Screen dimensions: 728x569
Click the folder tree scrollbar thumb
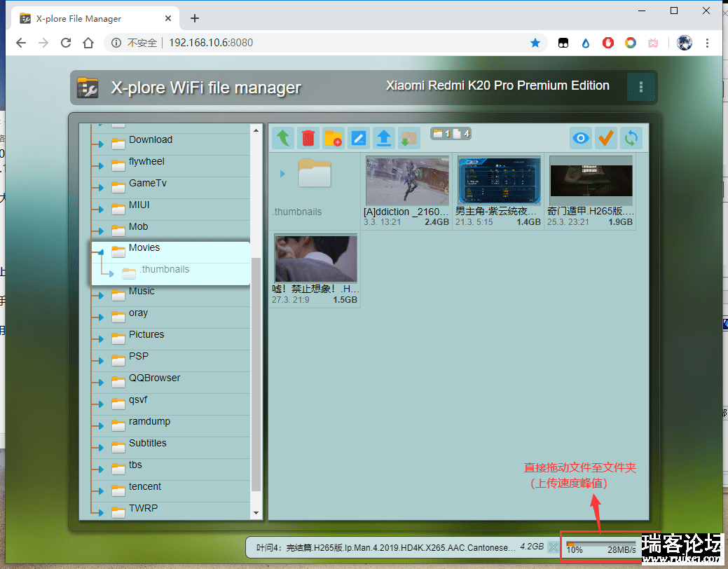256,374
